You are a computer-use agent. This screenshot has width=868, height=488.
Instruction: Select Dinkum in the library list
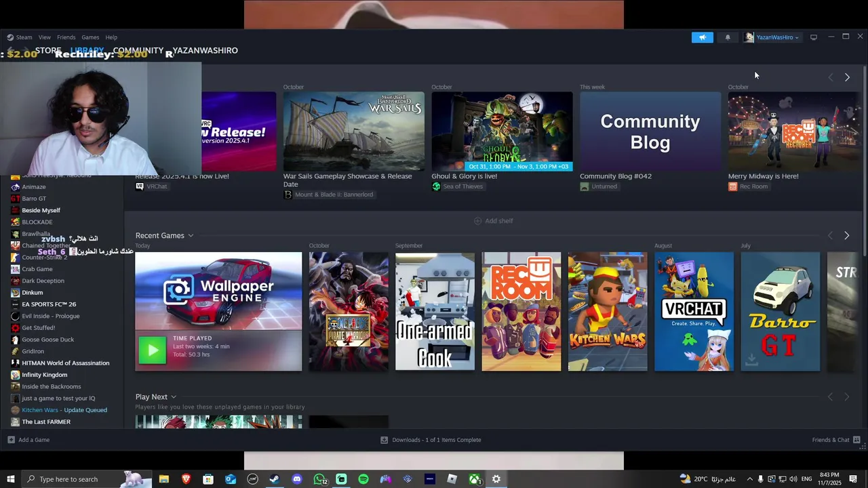click(x=32, y=293)
